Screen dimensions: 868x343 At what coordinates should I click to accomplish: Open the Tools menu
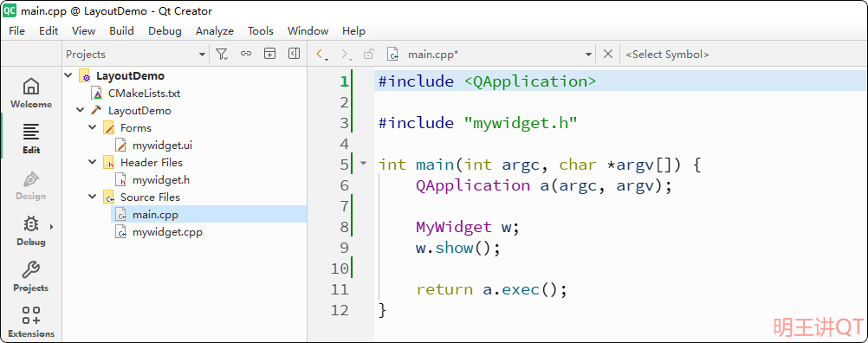pyautogui.click(x=261, y=31)
